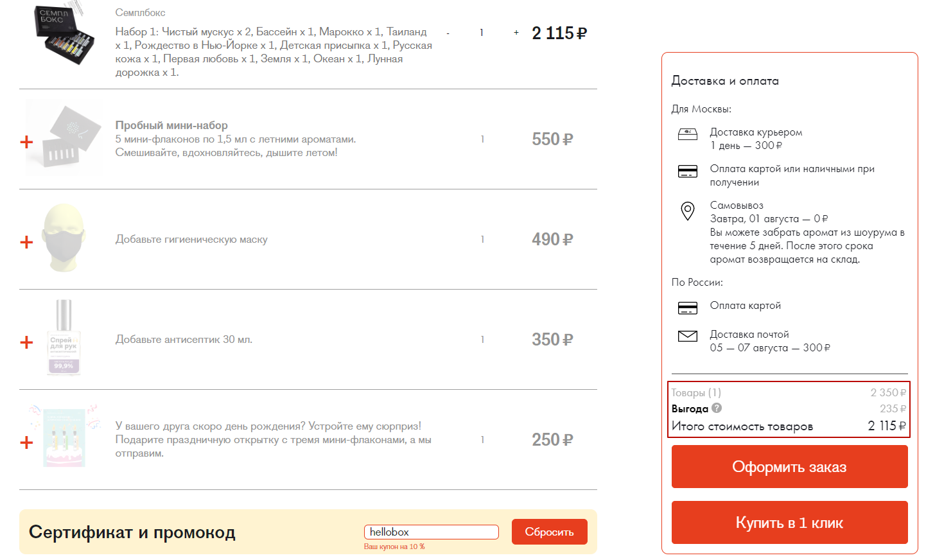
Task: Click the question mark next to Выгода
Action: click(717, 408)
